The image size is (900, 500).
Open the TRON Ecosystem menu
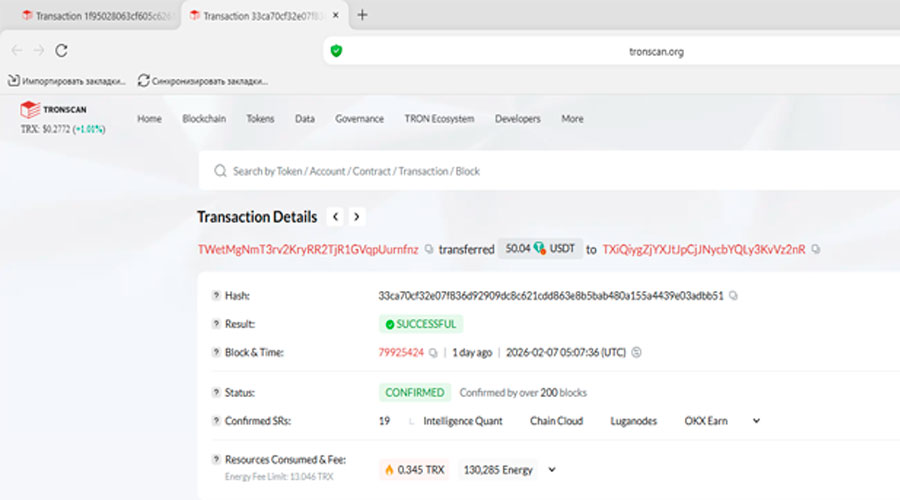point(439,119)
